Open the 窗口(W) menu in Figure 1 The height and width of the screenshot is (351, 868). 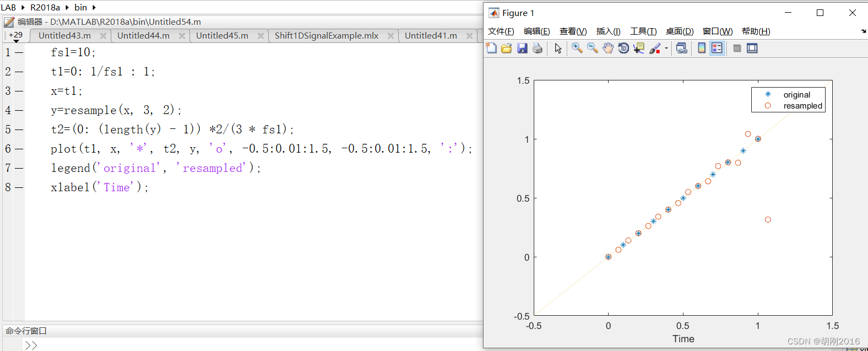(717, 31)
